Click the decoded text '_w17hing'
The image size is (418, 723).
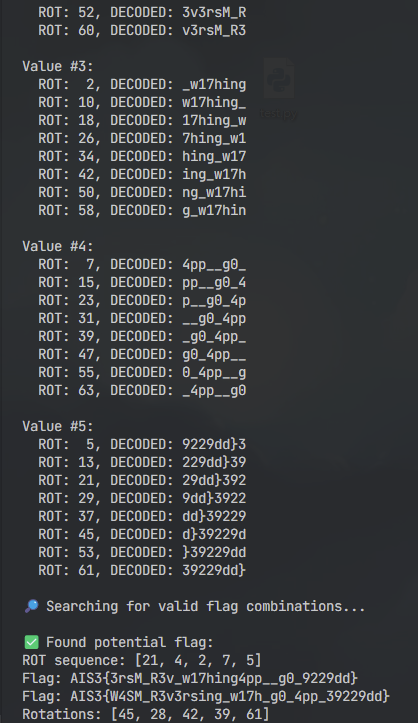(214, 84)
